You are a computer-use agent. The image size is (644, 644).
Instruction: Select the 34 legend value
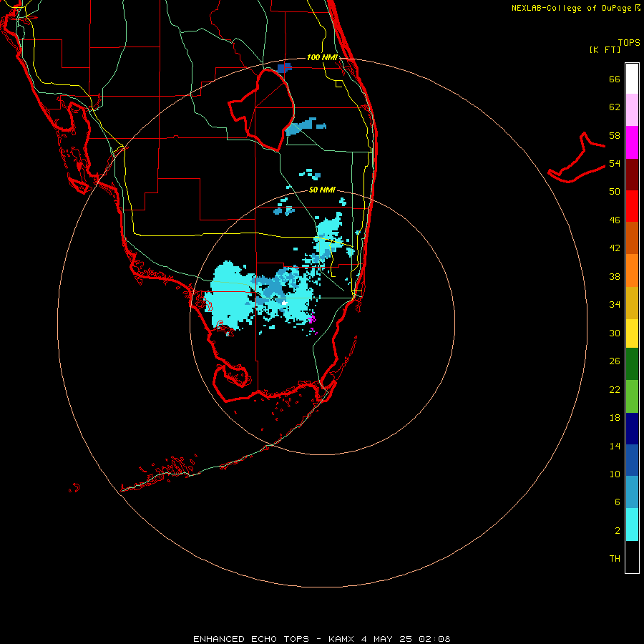click(615, 305)
